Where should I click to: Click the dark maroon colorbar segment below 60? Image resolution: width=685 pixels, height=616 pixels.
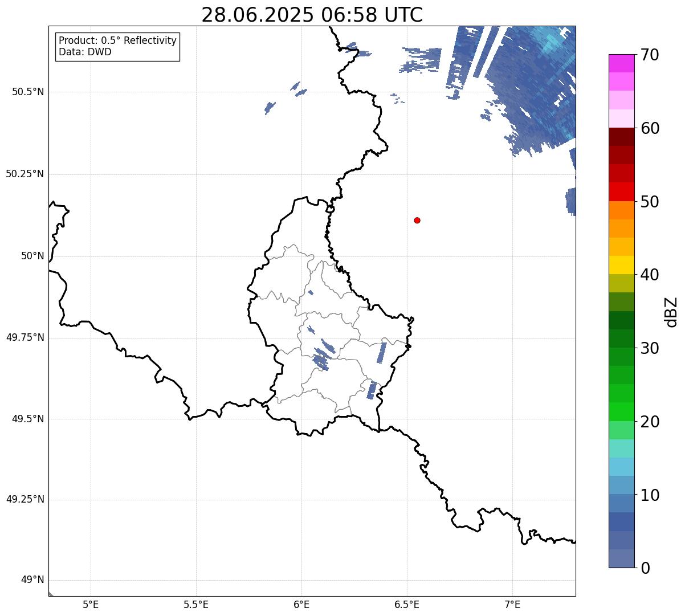(622, 137)
